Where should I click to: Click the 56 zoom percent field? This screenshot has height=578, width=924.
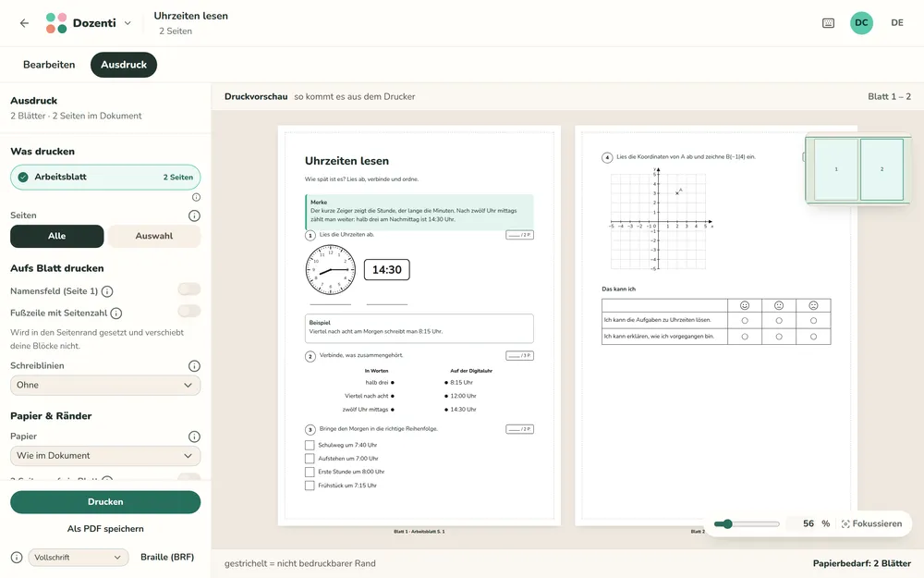[x=808, y=523]
